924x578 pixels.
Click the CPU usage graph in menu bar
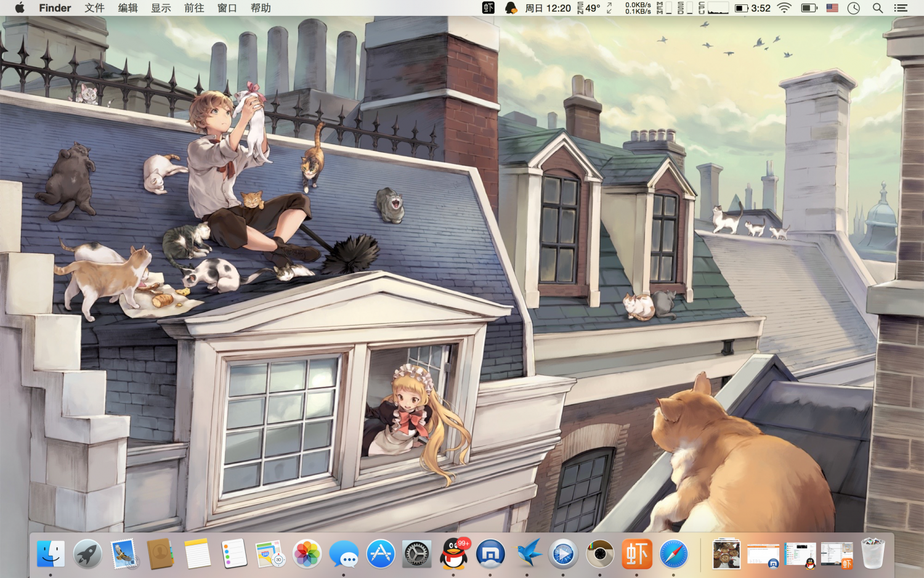713,8
